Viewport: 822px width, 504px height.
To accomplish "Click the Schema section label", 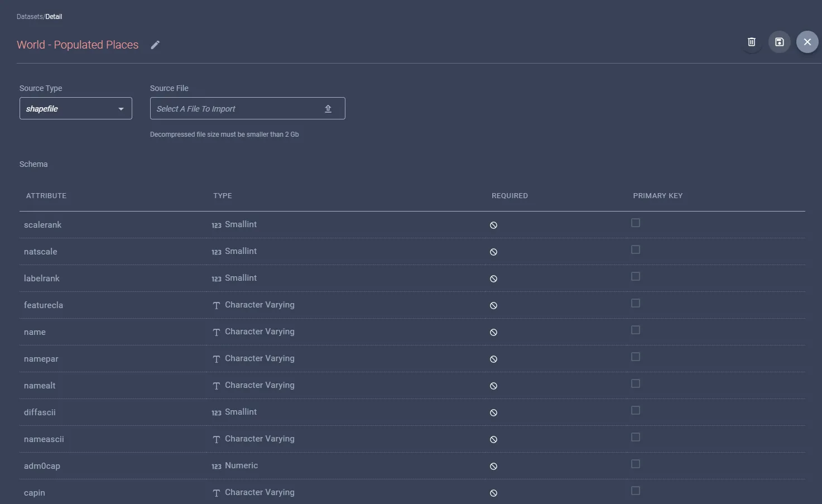I will [x=33, y=164].
